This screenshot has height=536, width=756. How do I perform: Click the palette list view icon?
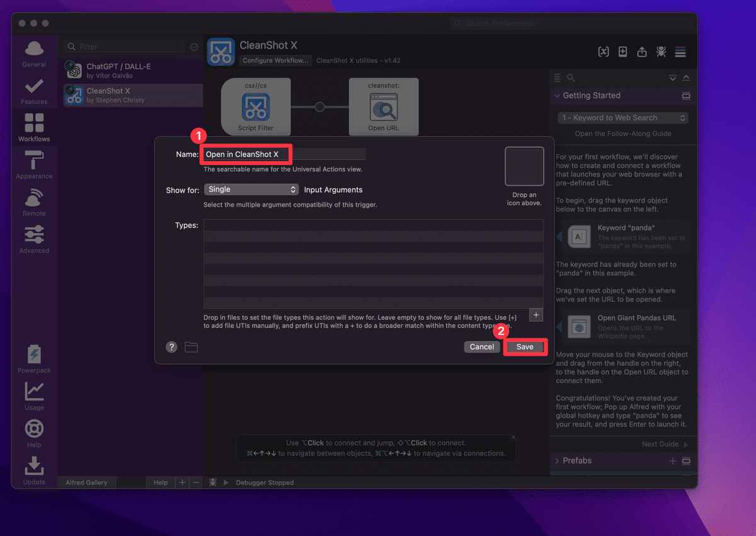point(557,78)
